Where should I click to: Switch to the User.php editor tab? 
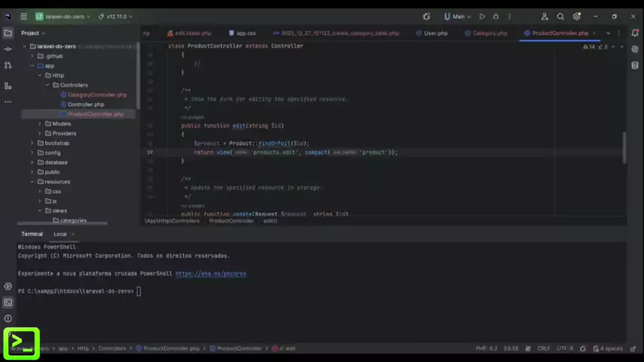click(x=435, y=33)
